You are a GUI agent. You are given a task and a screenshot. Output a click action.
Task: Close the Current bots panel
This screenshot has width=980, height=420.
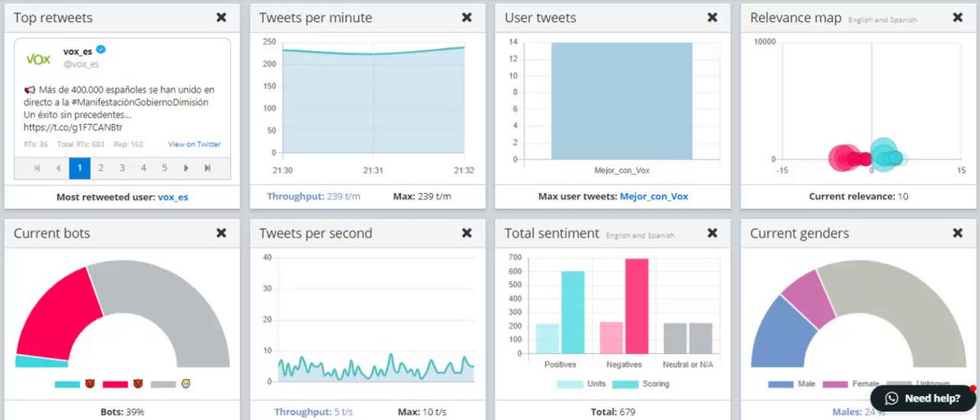point(221,233)
